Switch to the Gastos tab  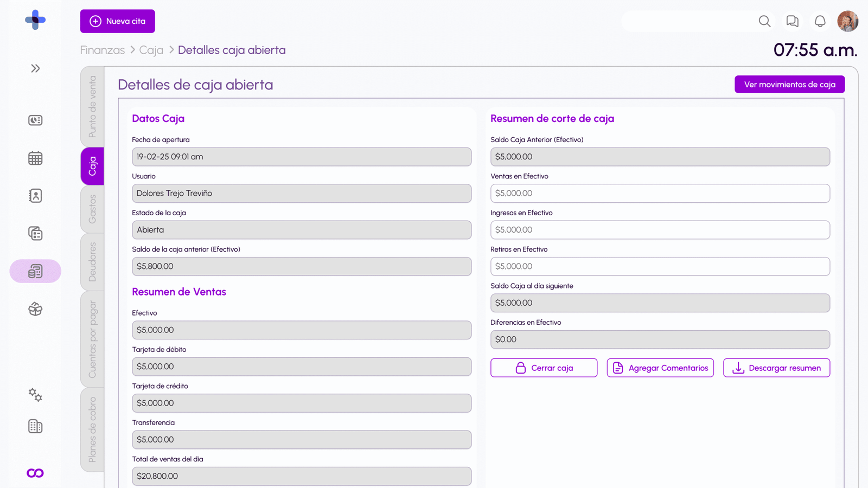92,209
